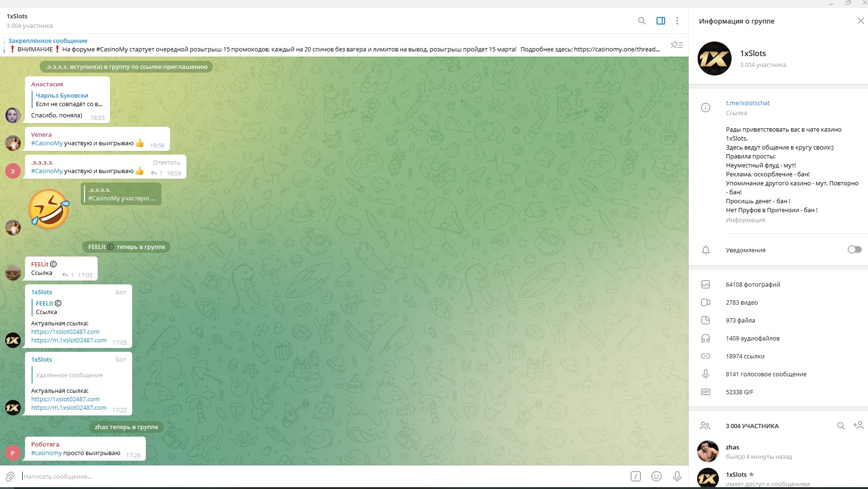The image size is (868, 489).
Task: Open https://m.1xslot02487.com link sent at 17:05
Action: point(69,340)
